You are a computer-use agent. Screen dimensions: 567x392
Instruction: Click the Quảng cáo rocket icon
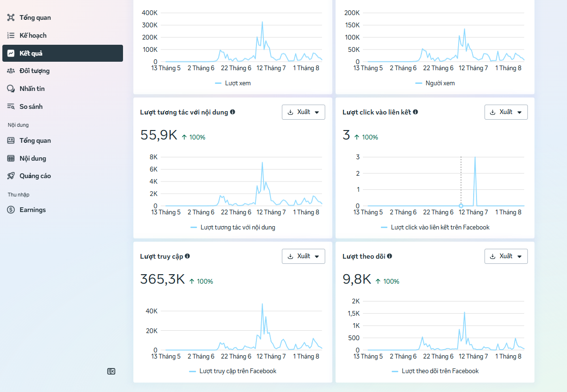pos(11,176)
